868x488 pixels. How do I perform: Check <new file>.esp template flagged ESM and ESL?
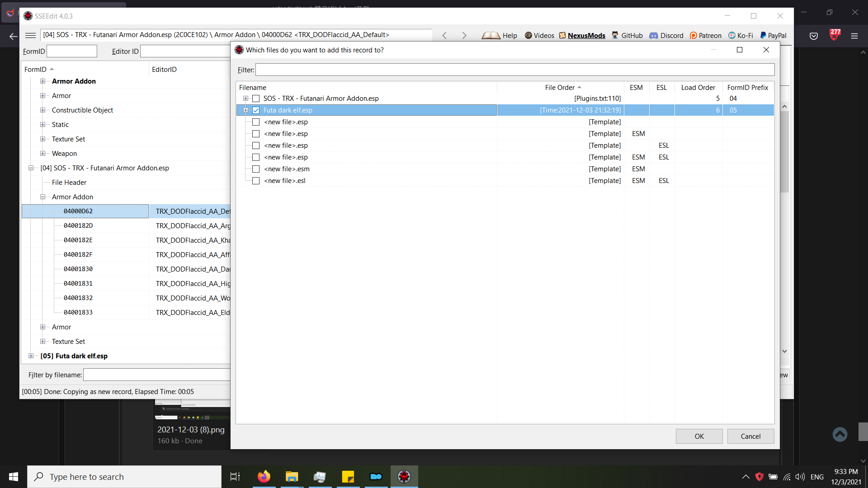tap(256, 157)
